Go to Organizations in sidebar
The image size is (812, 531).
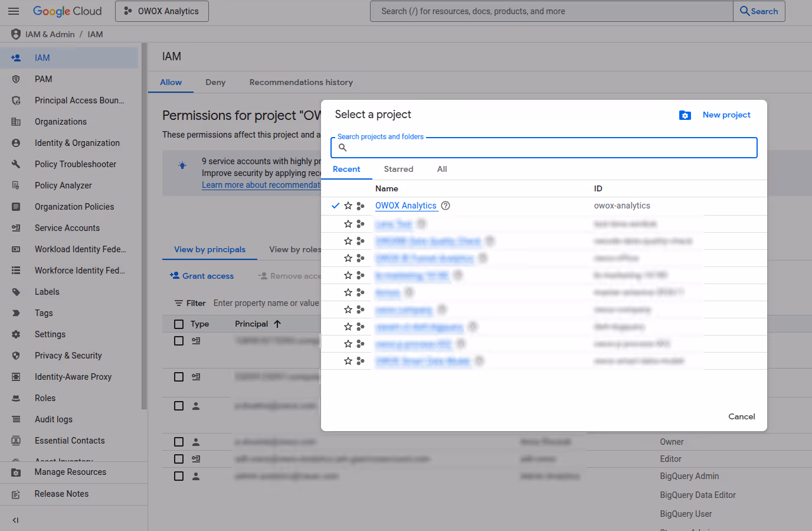click(69, 122)
